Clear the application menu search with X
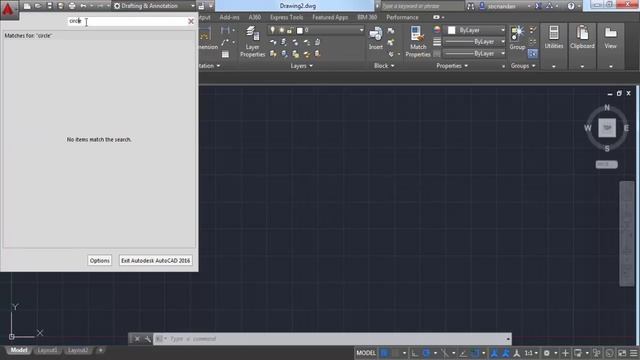640x360 pixels. 191,21
